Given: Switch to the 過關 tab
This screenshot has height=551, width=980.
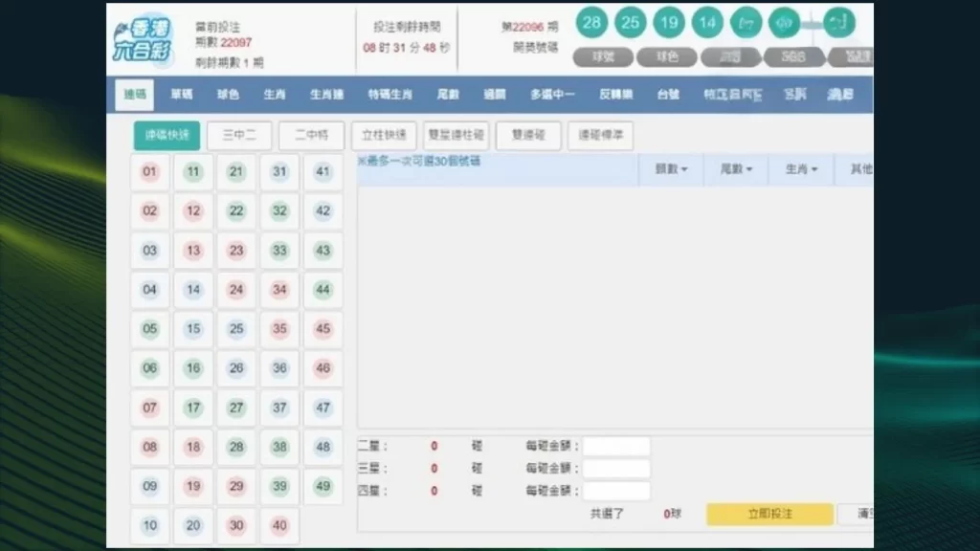Looking at the screenshot, I should tap(494, 95).
